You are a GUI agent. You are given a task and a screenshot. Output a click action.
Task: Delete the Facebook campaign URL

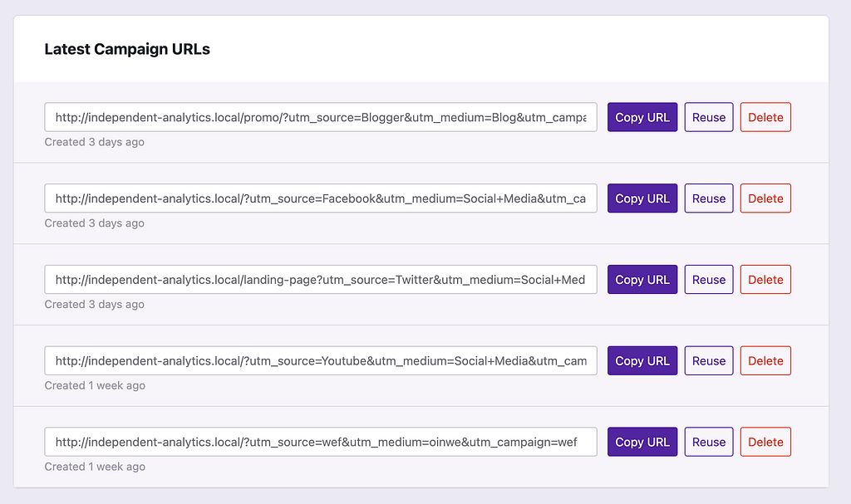coord(765,198)
